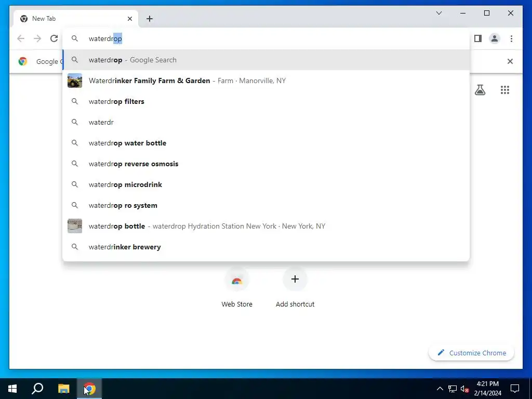532x399 pixels.
Task: Go back using the back arrow
Action: tap(21, 38)
